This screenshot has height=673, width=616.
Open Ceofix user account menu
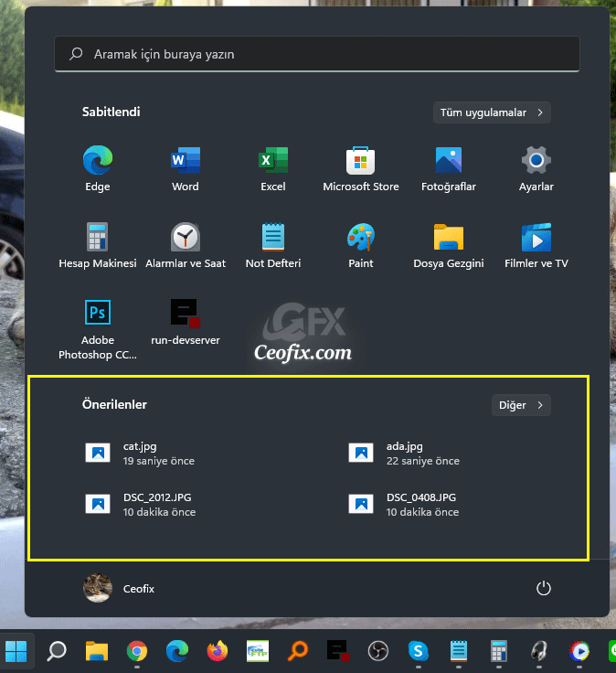tap(119, 589)
